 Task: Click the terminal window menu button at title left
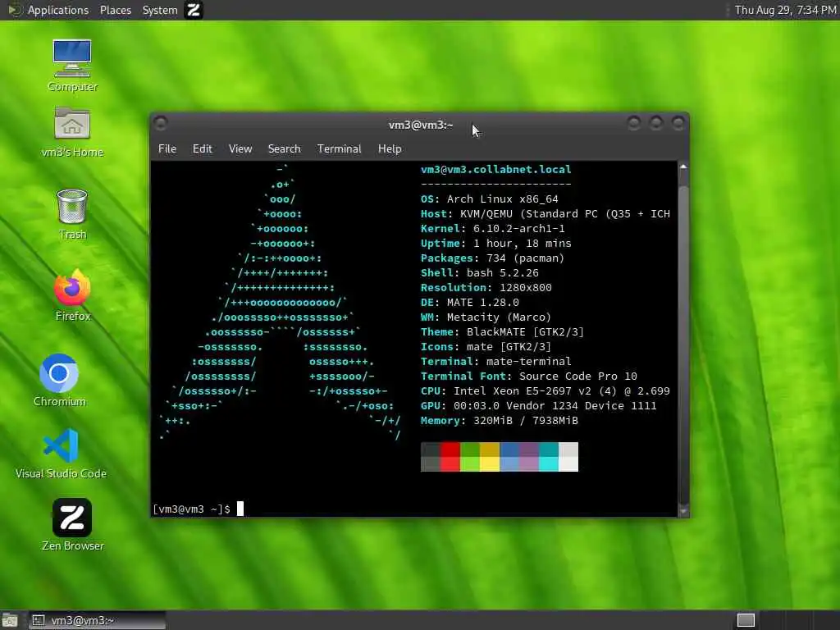tap(160, 124)
